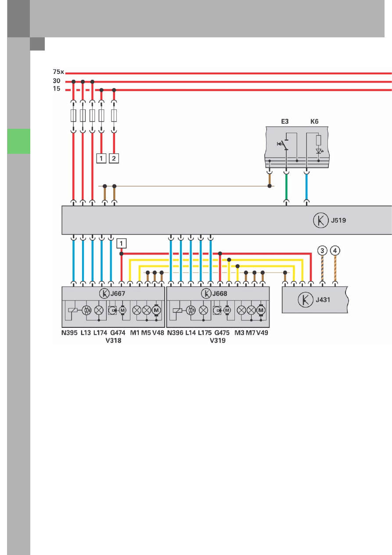392x555 pixels.
Task: Click the J519 control unit symbol
Action: click(x=321, y=221)
